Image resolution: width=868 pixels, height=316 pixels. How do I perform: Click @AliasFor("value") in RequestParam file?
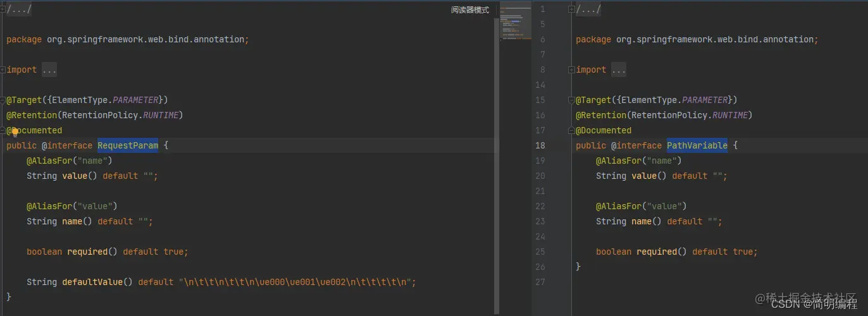(x=72, y=206)
